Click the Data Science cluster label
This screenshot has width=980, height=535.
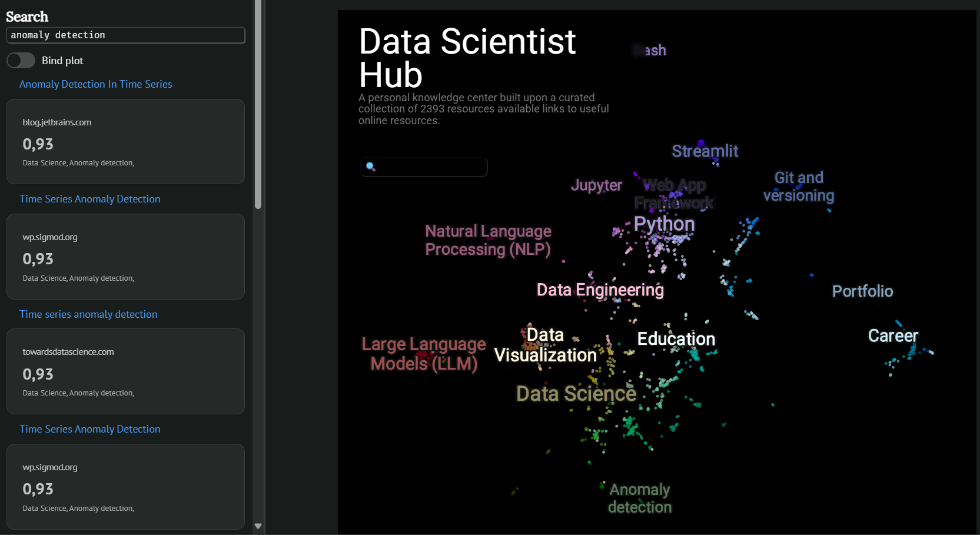point(576,394)
